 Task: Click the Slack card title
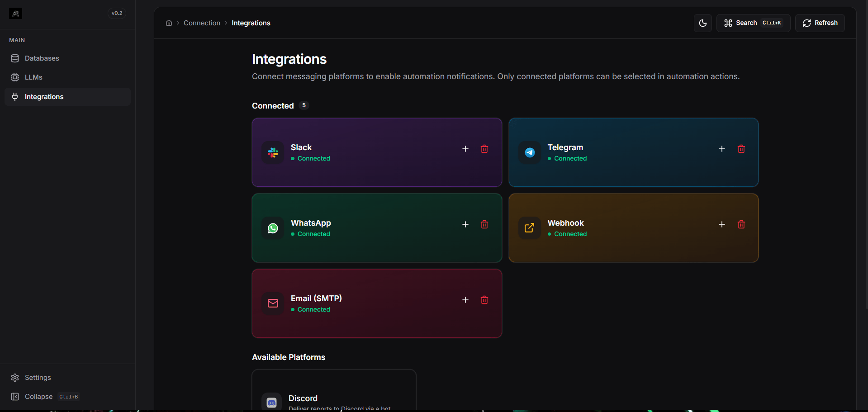pyautogui.click(x=301, y=147)
